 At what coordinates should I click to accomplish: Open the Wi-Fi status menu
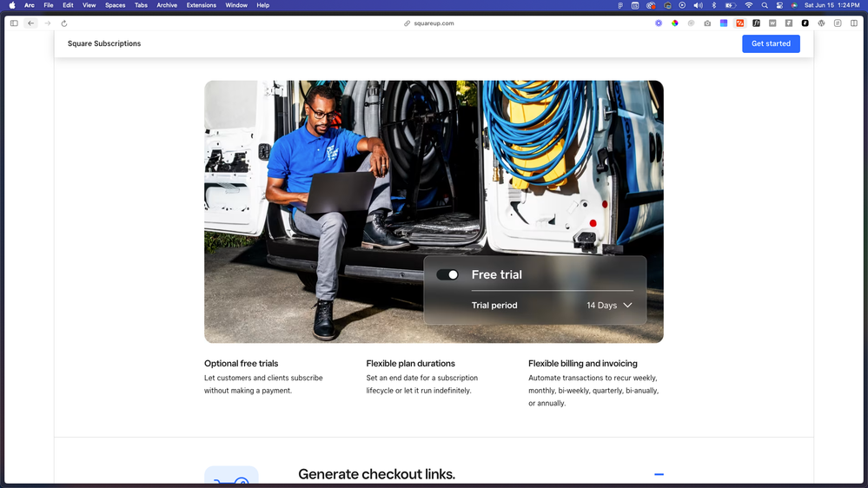coord(748,5)
